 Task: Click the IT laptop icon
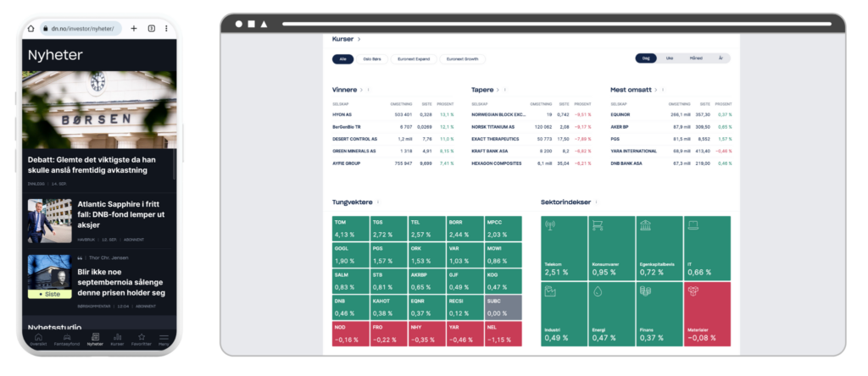click(693, 225)
